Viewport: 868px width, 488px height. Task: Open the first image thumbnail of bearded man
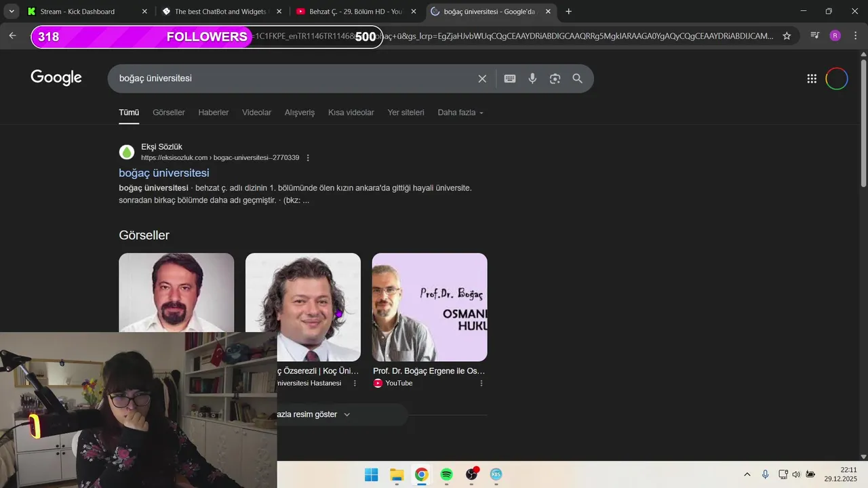pos(176,293)
